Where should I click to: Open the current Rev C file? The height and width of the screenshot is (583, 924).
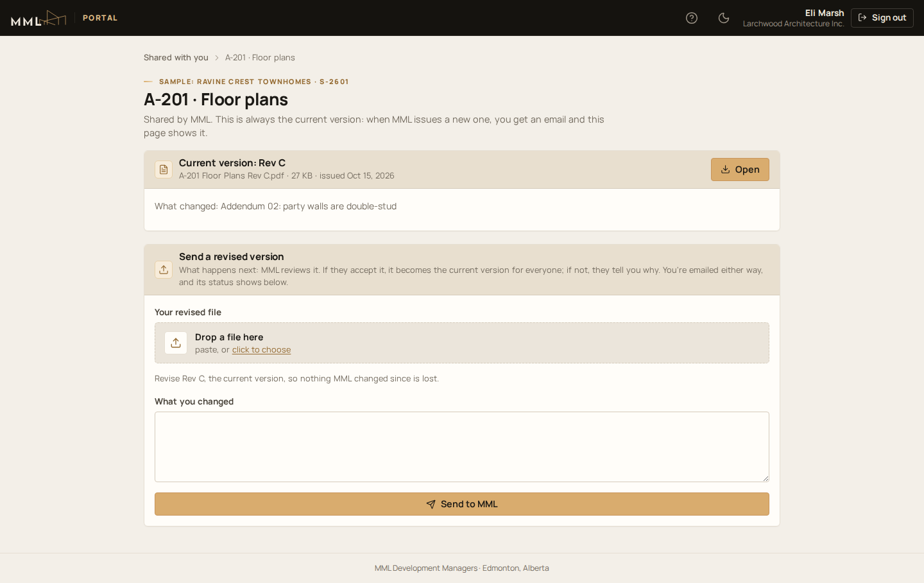[740, 170]
